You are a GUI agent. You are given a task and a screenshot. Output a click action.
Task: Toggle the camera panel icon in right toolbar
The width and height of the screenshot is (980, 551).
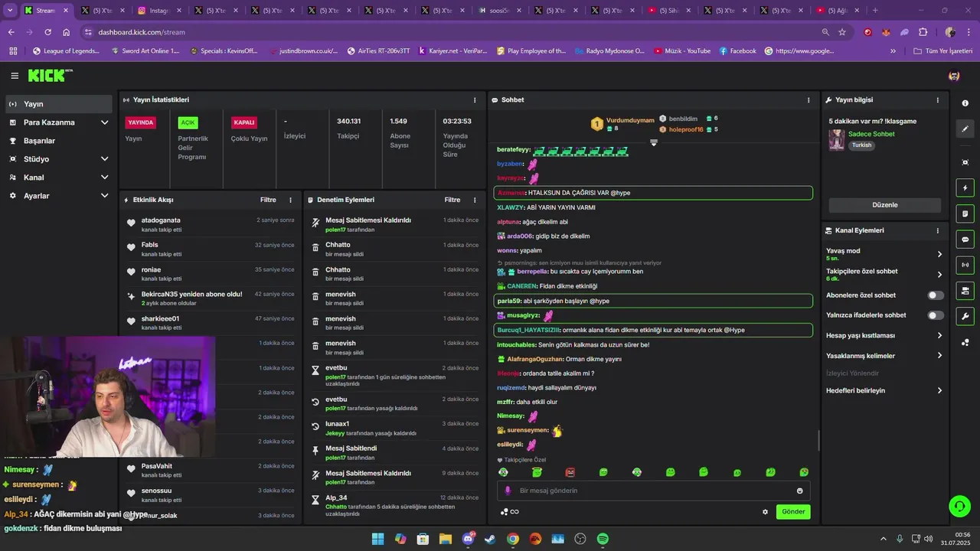(x=965, y=291)
